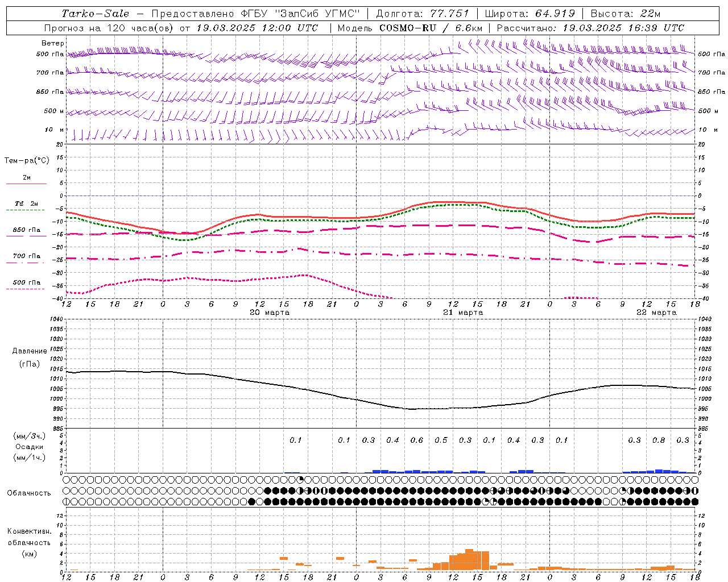The width and height of the screenshot is (728, 582).
Task: Click the Модель COSMO-RU / 6.6км label
Action: tap(410, 28)
